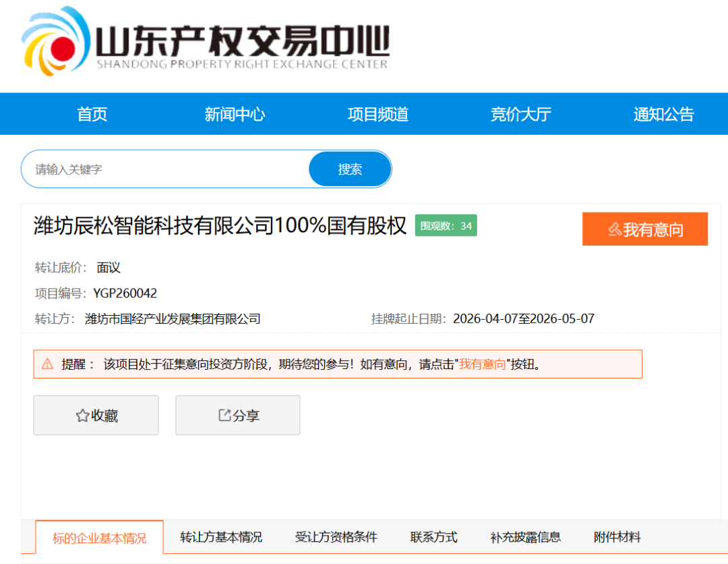Switch to the 转让方基本情况 tab
This screenshot has width=728, height=564.
point(222,538)
